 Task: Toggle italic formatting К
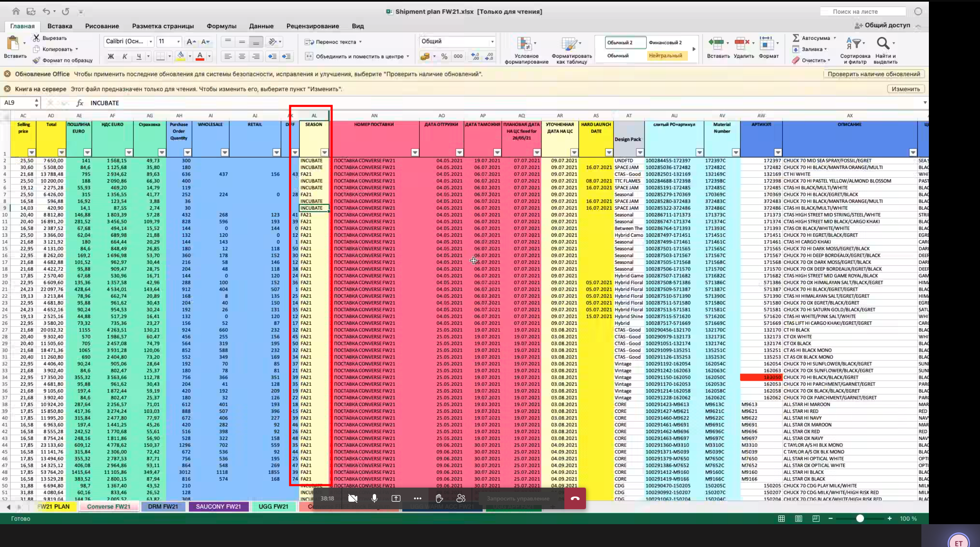pyautogui.click(x=125, y=56)
